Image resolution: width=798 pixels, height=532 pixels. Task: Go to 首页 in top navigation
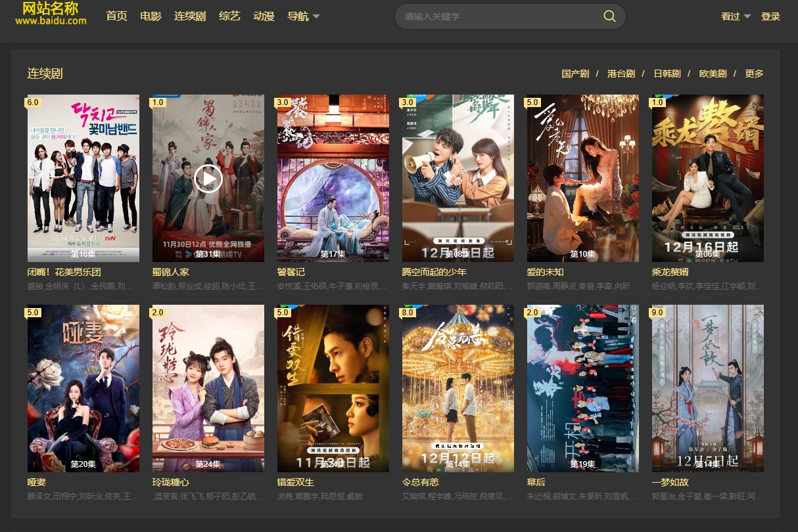click(116, 16)
